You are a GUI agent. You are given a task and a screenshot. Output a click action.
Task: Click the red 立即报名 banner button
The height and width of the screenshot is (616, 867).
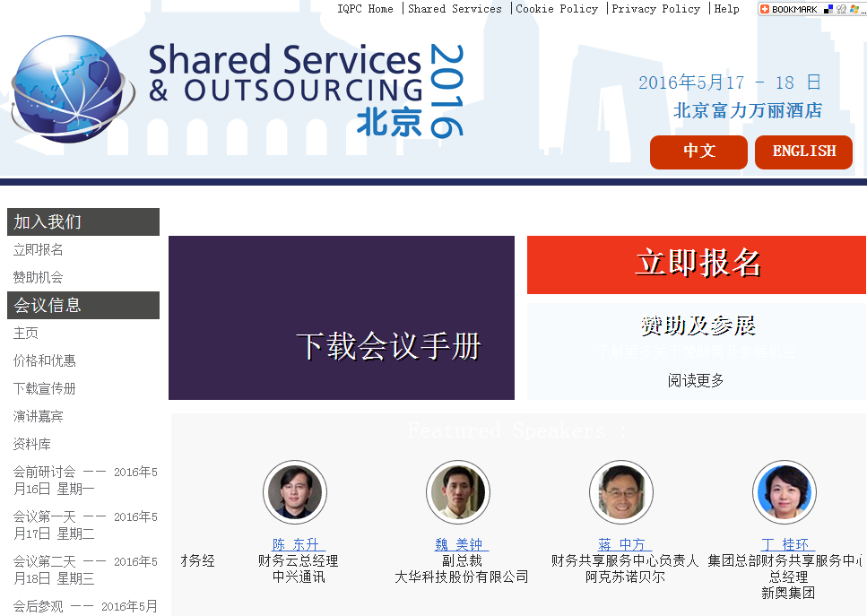pos(697,265)
